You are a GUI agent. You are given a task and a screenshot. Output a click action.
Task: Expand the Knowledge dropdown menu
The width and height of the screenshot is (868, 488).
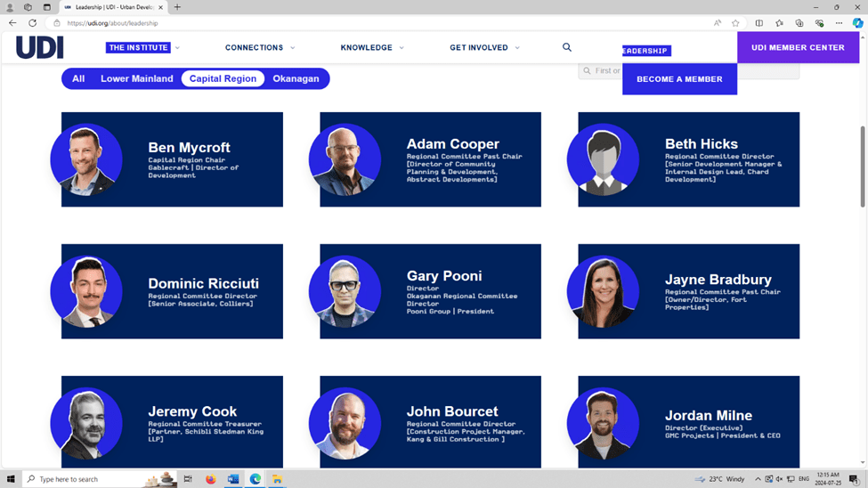(371, 48)
